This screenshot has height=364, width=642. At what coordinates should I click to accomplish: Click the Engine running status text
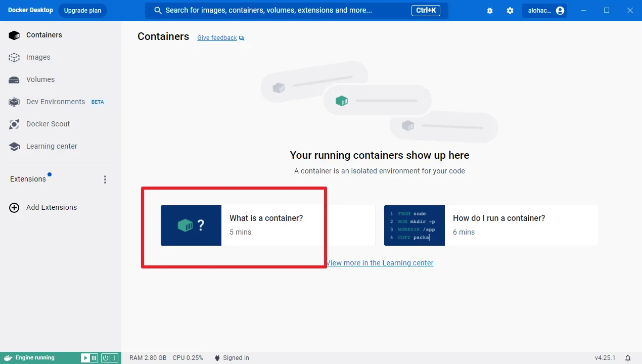35,358
